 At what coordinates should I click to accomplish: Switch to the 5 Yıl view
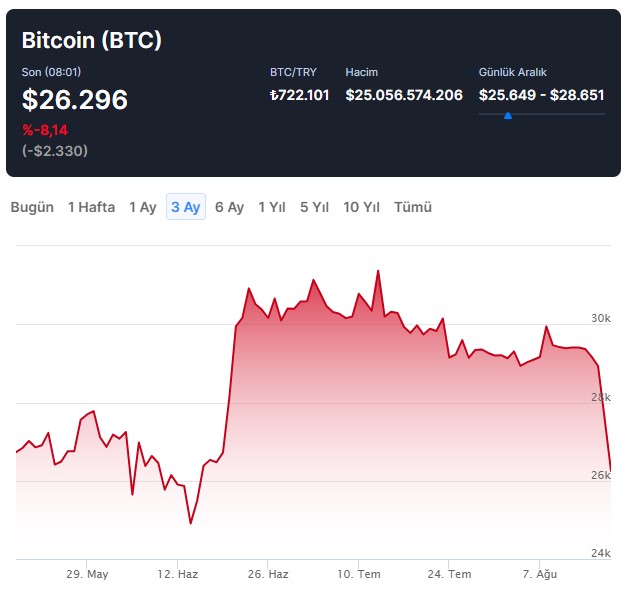coord(314,207)
